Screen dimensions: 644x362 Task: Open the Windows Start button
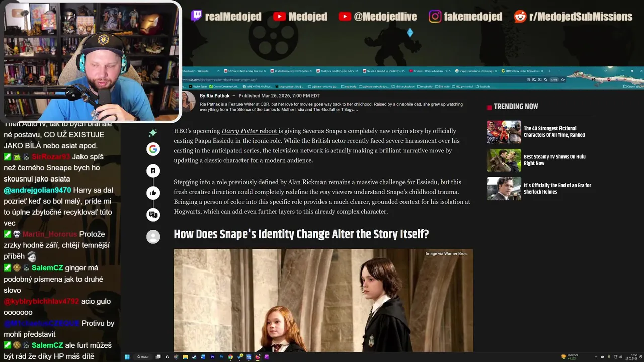127,357
